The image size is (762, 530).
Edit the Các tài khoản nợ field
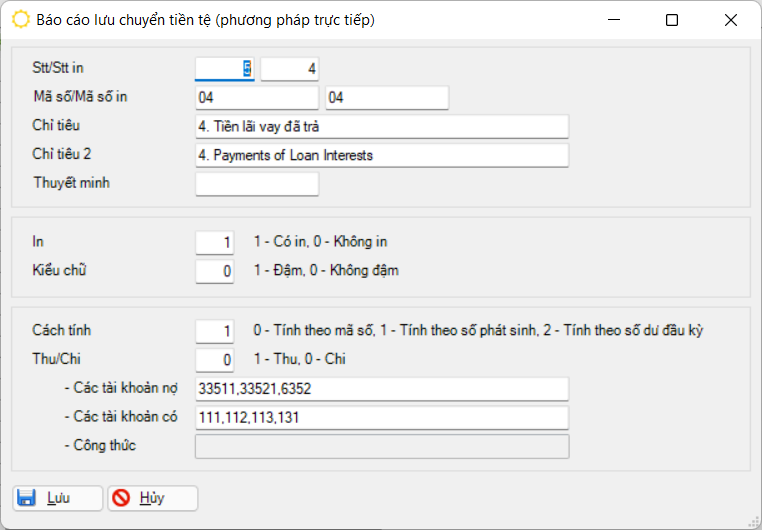click(382, 388)
